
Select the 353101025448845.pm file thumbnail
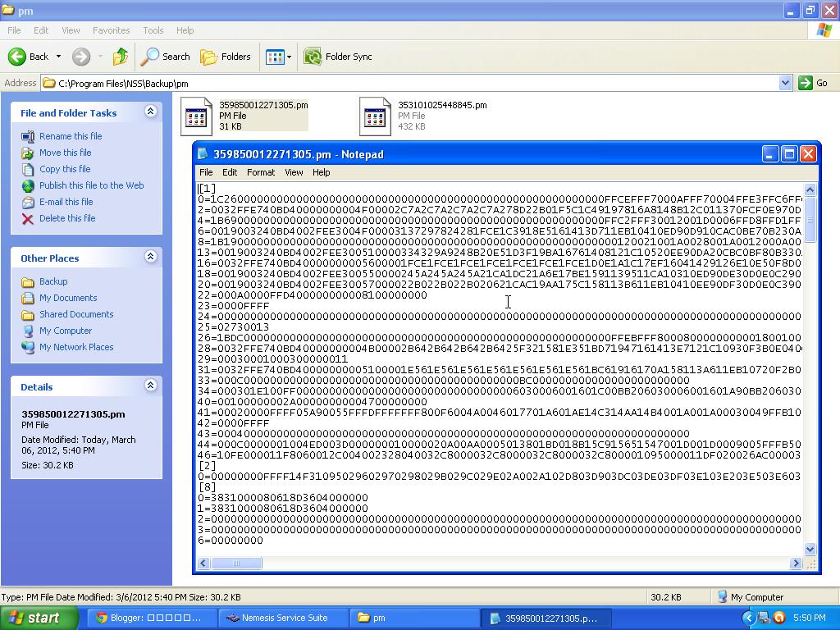pos(375,116)
